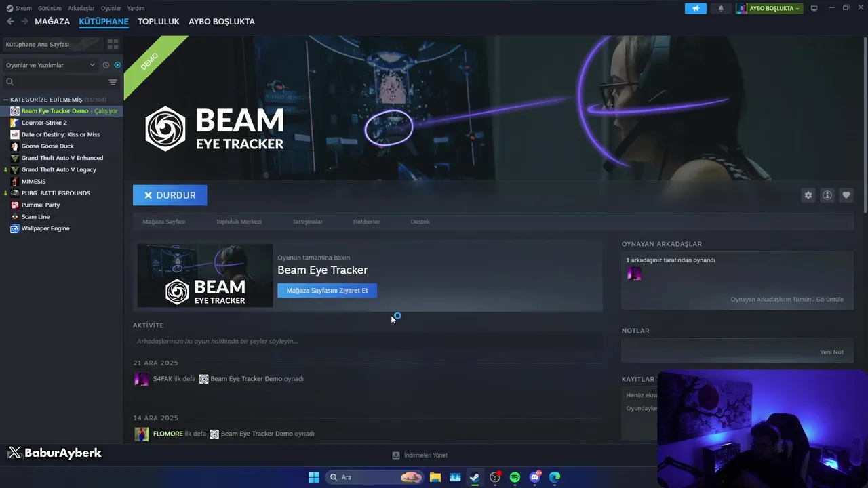The image size is (868, 488).
Task: Click S4FAK's avatar in activity feed
Action: tap(141, 379)
